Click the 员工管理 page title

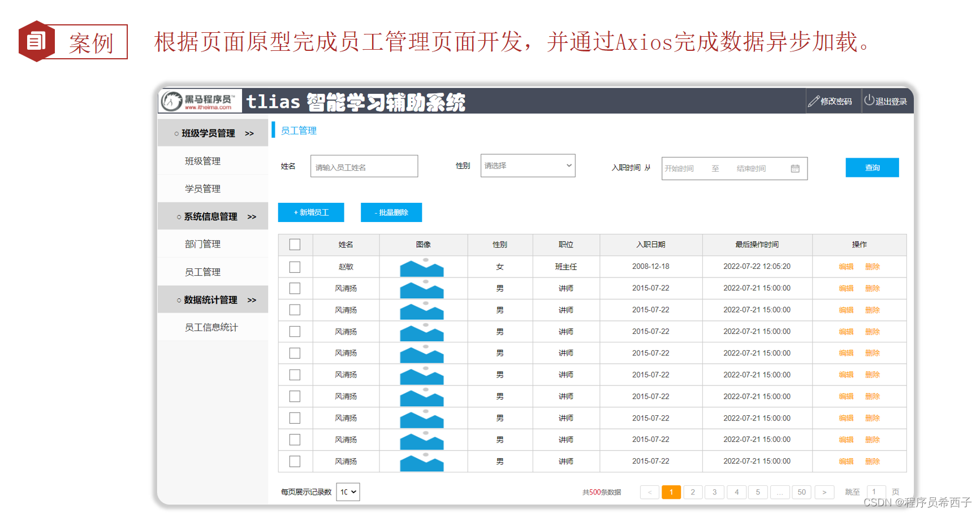[x=299, y=131]
